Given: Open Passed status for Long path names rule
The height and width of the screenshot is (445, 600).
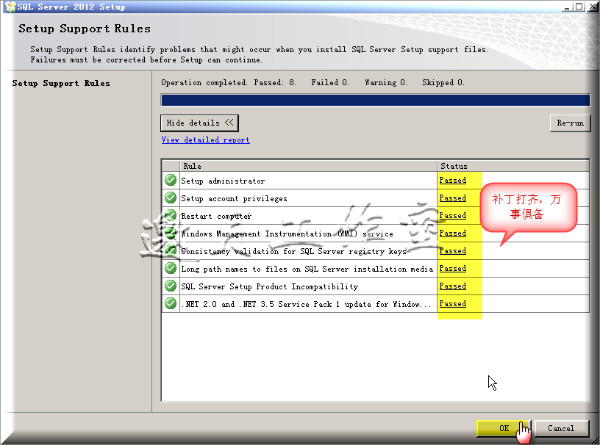Looking at the screenshot, I should point(452,268).
